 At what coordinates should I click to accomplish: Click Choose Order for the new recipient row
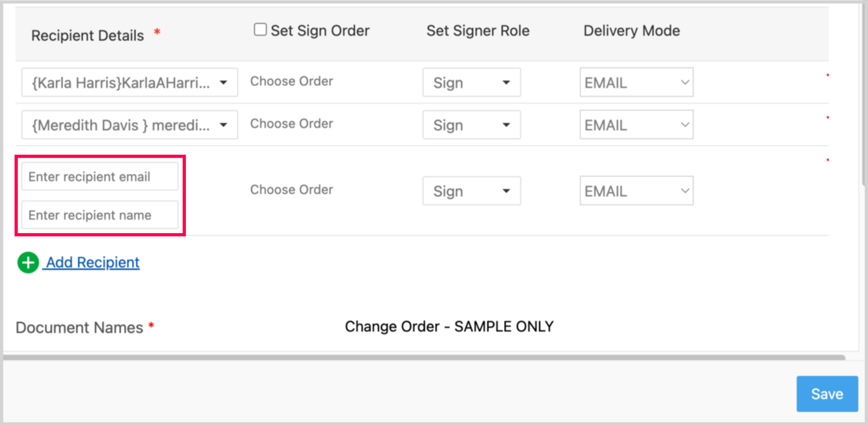coord(291,190)
